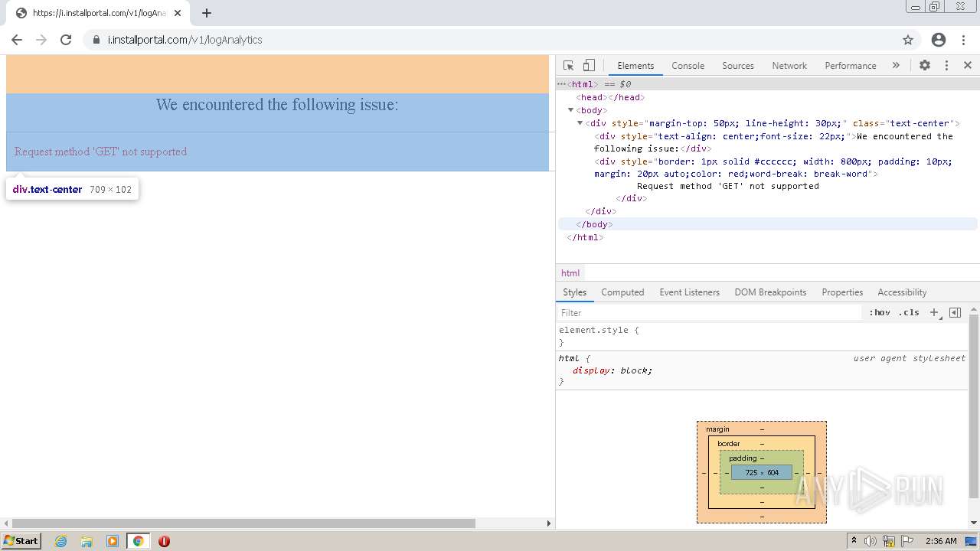Viewport: 980px width, 551px height.
Task: Select the closing body tag line
Action: [767, 224]
